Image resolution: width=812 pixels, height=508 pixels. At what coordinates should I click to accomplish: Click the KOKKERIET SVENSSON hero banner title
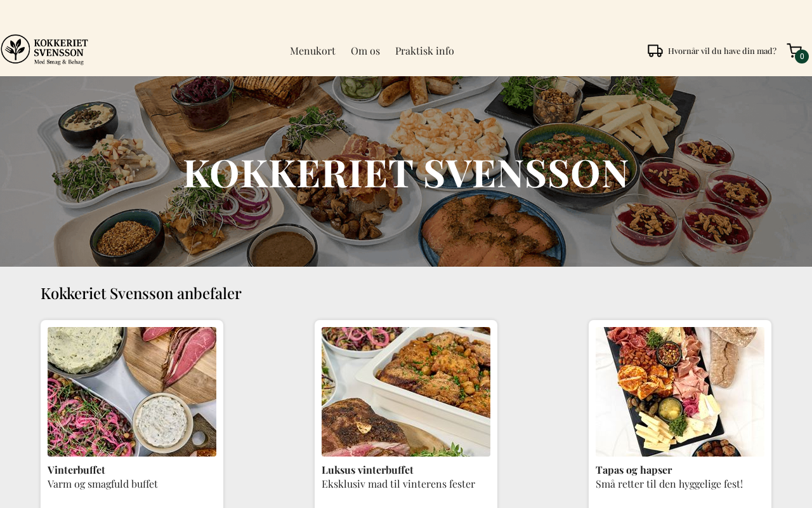click(x=406, y=172)
